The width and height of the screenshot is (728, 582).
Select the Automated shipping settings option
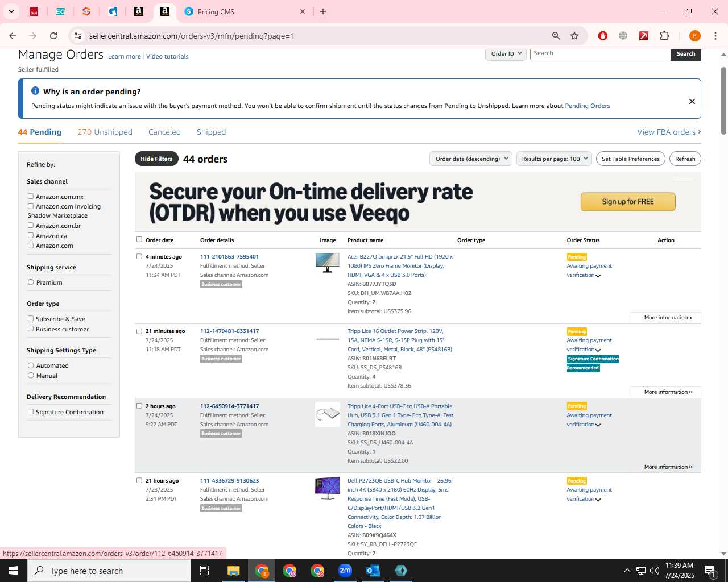click(31, 365)
